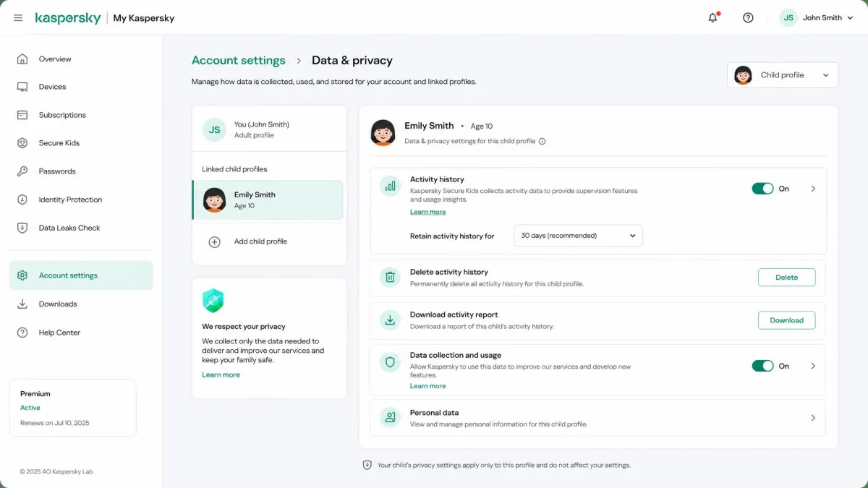Open the notifications bell

713,17
